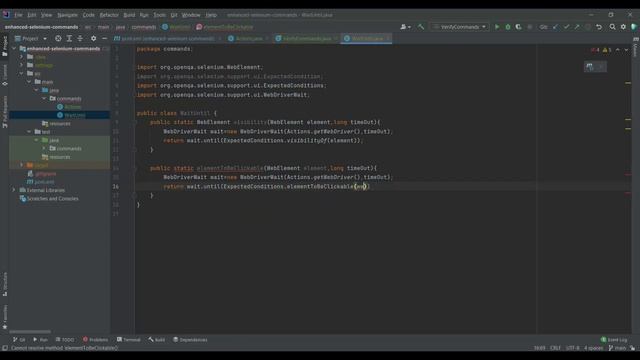Open the Navigate menu
The height and width of the screenshot is (360, 640).
[67, 15]
